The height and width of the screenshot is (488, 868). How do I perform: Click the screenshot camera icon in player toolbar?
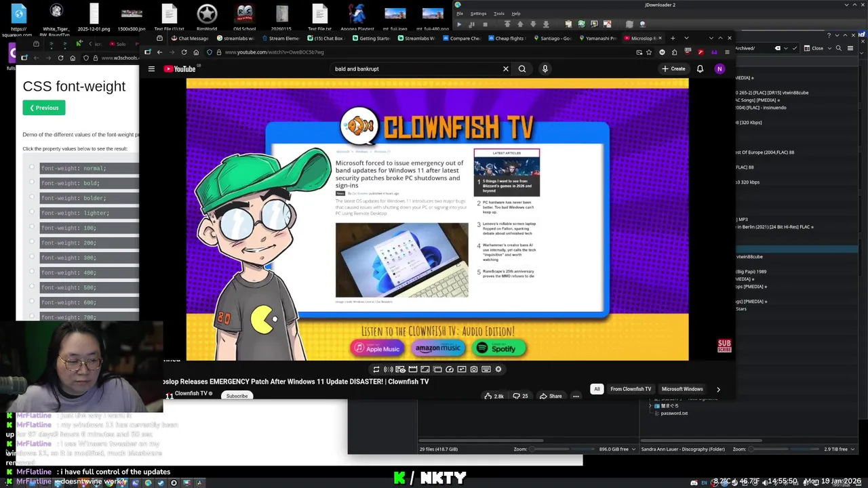click(x=474, y=369)
